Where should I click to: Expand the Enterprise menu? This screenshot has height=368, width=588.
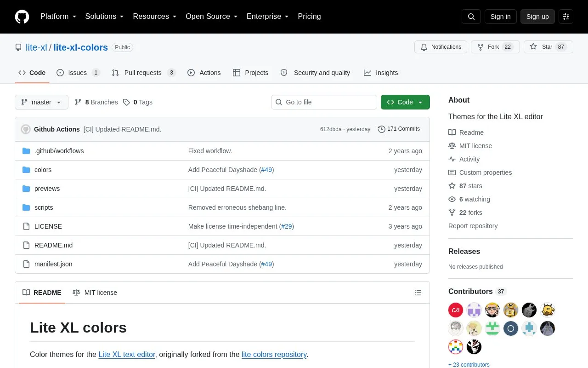pos(268,17)
